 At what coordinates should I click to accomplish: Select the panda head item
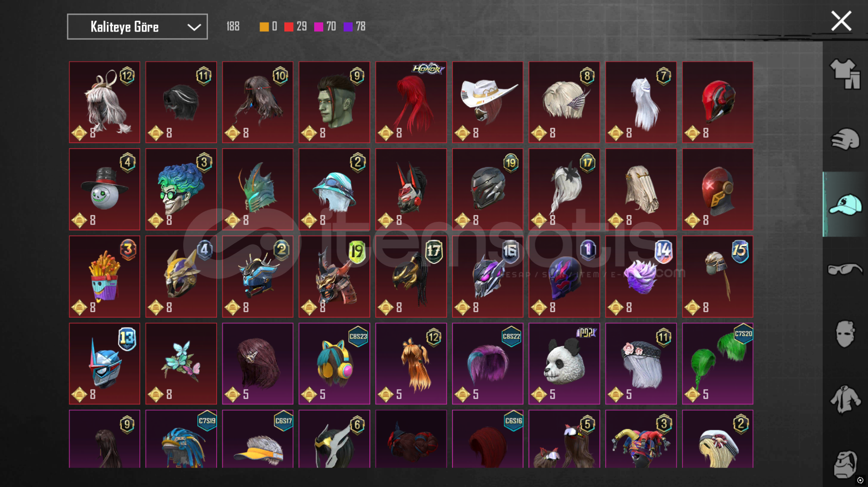tap(564, 364)
